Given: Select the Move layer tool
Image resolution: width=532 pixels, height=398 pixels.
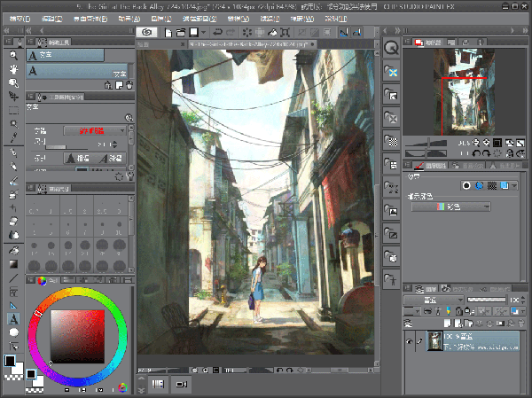Looking at the screenshot, I should [13, 97].
